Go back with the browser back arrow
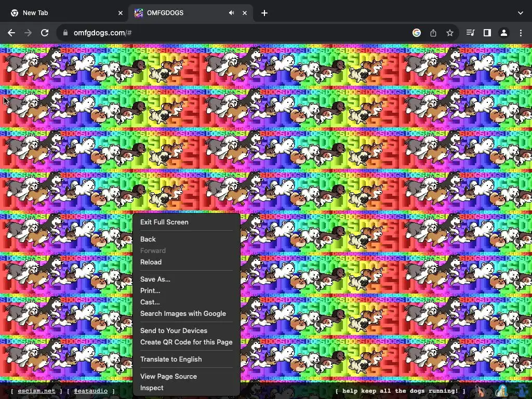Image resolution: width=532 pixels, height=399 pixels. click(x=11, y=33)
